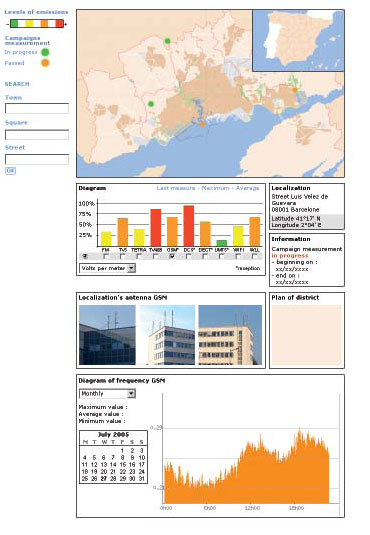
Task: Uncheck the GSM checkbox below the chart
Action: coord(172,256)
